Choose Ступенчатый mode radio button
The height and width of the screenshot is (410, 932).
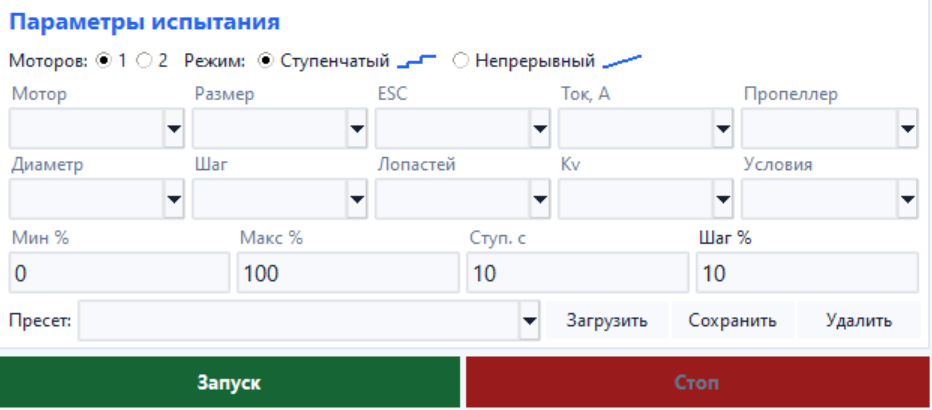tap(266, 61)
